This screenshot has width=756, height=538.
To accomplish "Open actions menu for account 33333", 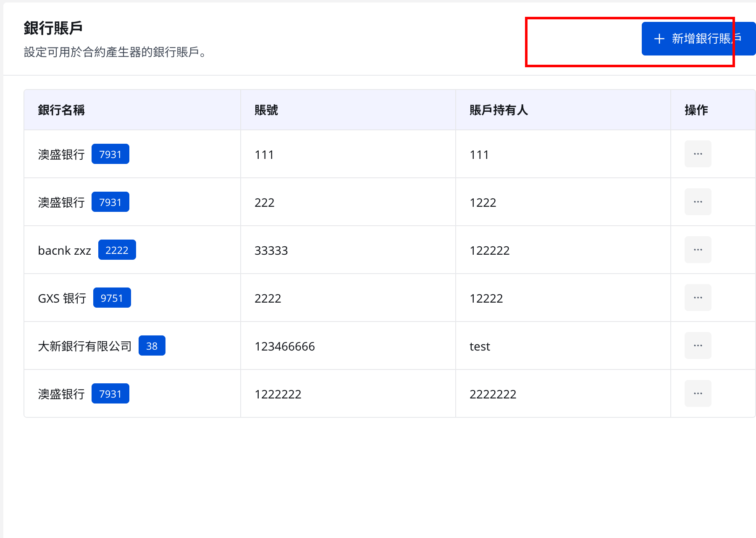I will (698, 250).
